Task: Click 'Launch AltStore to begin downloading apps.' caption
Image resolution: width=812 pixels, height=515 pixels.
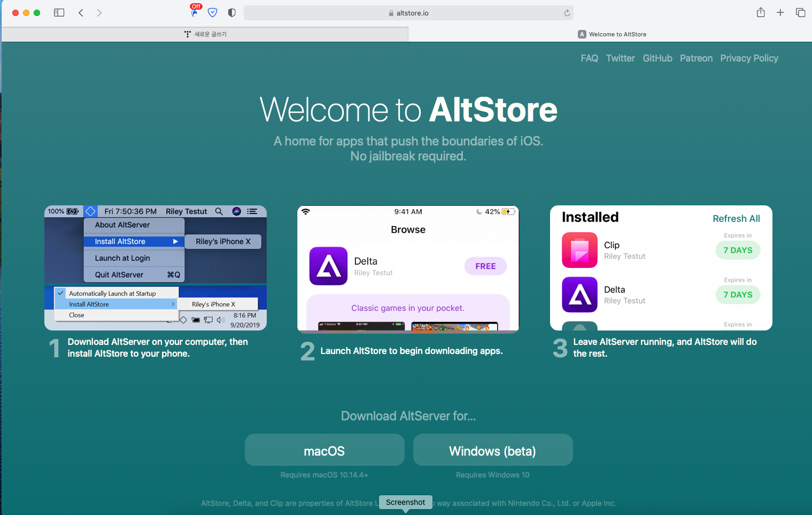Action: pos(412,351)
